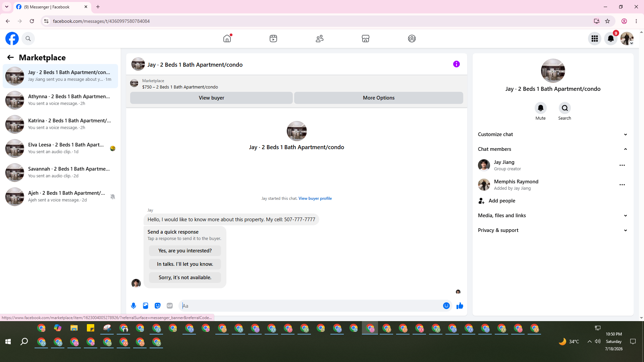Open the Ajeh conversation
Screen dimensions: 644x362
tap(60, 197)
